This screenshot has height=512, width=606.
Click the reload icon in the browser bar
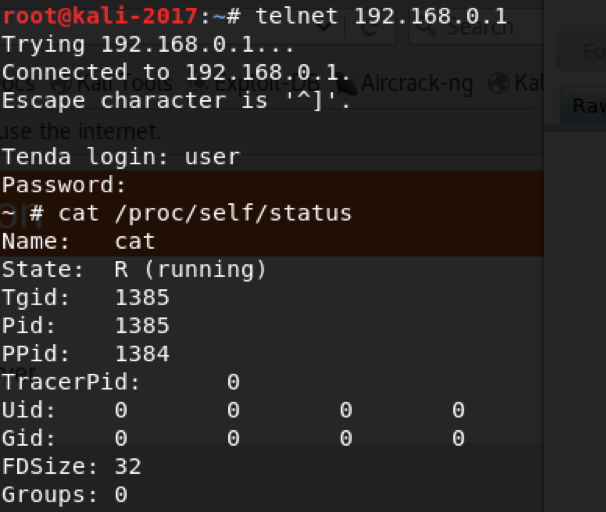pos(369,29)
